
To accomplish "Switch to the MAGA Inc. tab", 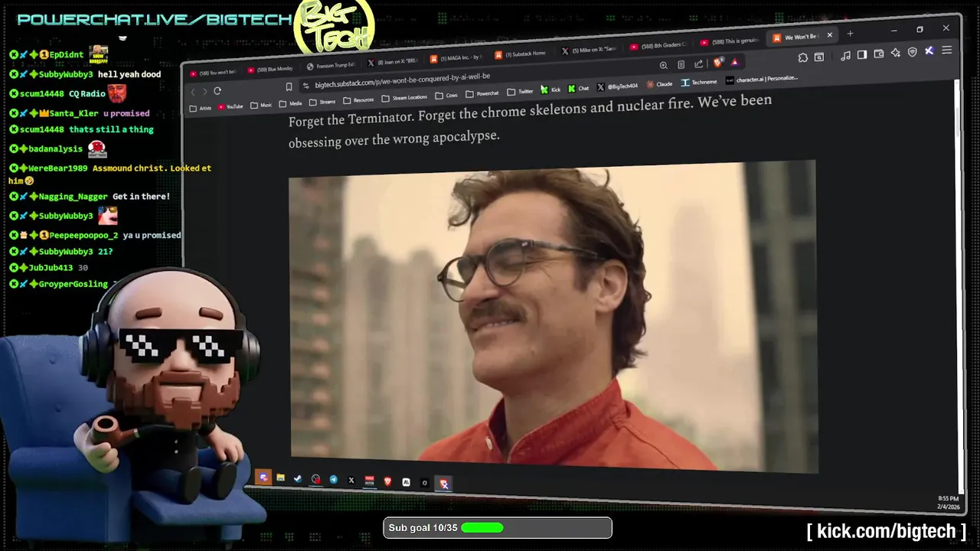I will [457, 57].
